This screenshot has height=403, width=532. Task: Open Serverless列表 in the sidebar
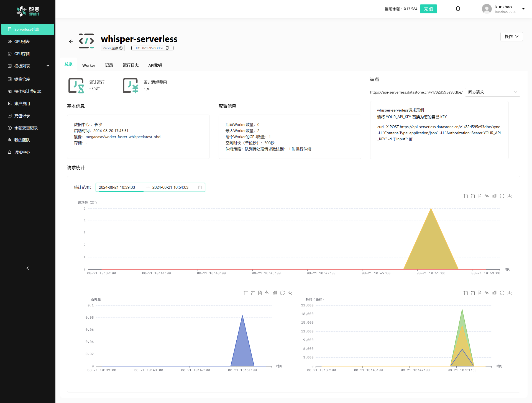(28, 29)
